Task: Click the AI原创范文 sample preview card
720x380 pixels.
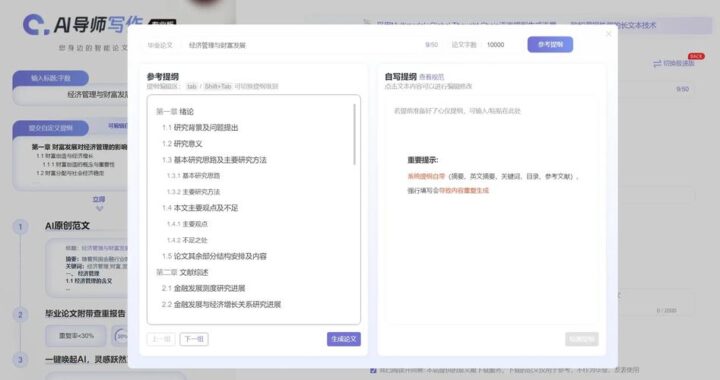Action: (87, 268)
